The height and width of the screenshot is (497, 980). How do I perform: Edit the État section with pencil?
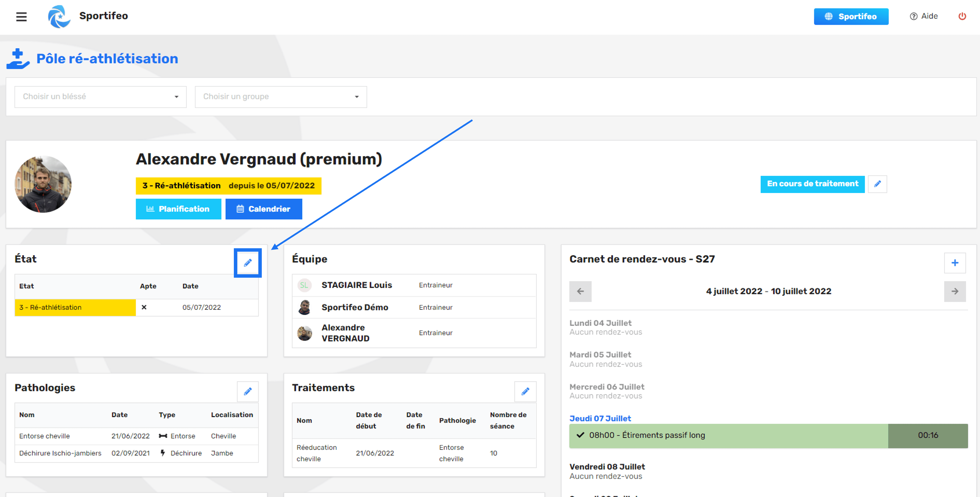tap(248, 263)
